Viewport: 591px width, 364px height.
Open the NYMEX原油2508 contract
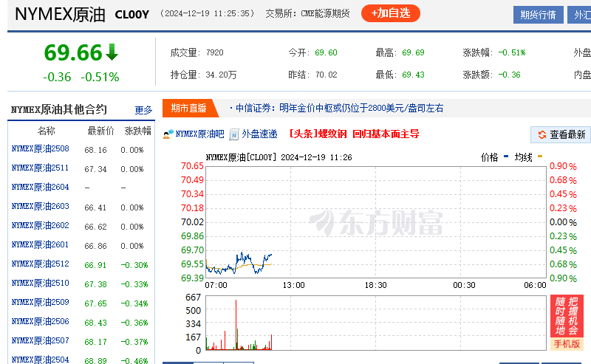[x=41, y=149]
